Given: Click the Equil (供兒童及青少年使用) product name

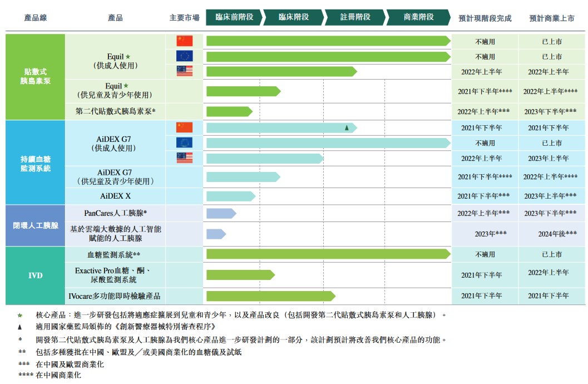Looking at the screenshot, I should (x=115, y=90).
